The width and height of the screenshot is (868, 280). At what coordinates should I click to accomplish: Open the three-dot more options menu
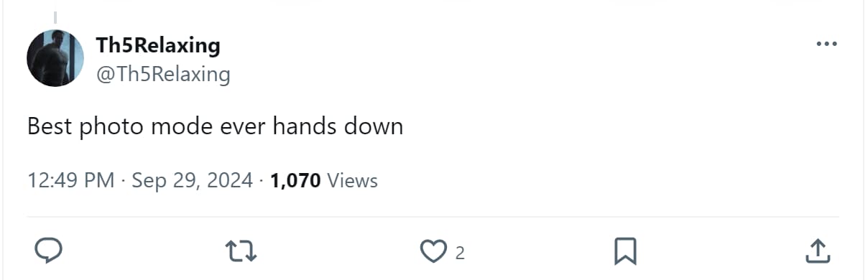(x=827, y=45)
